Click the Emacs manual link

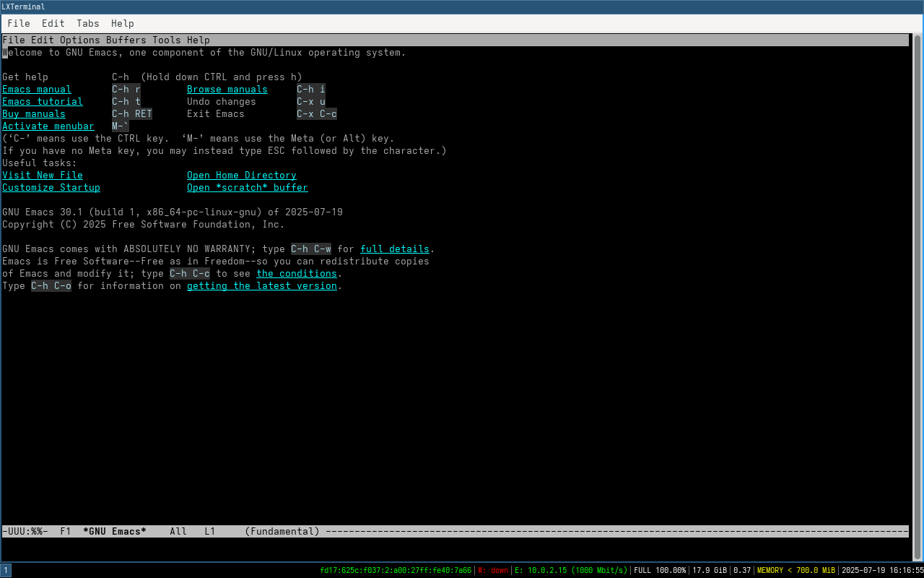37,90
